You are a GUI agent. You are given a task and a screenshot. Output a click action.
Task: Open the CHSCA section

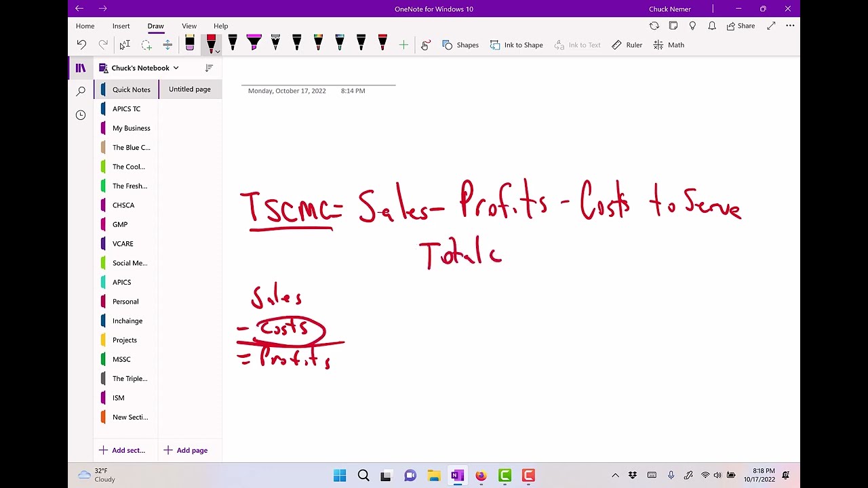(126, 205)
